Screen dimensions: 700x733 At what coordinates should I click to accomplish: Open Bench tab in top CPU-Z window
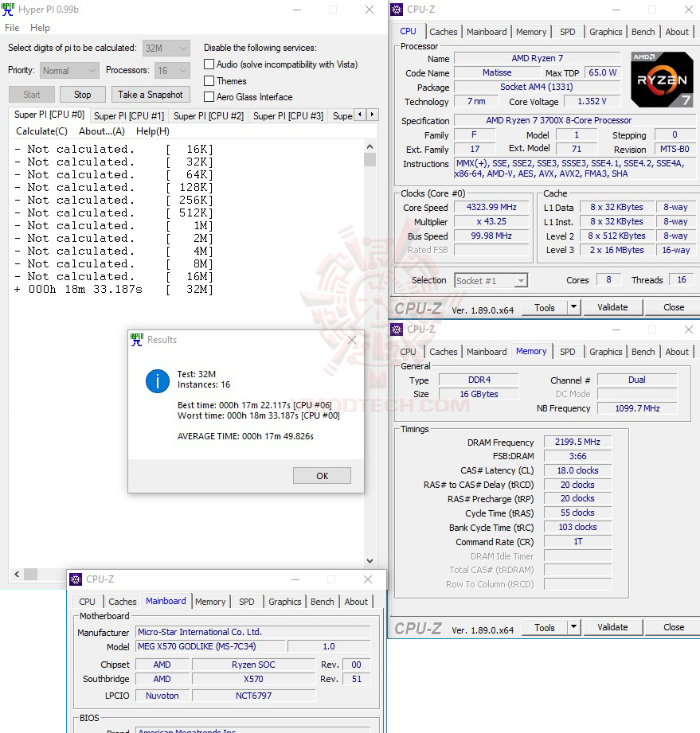pos(643,32)
